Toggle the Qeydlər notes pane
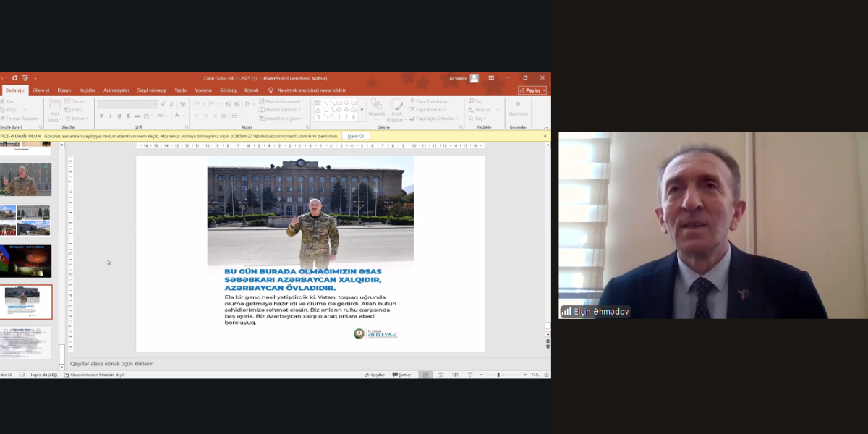Image resolution: width=868 pixels, height=434 pixels. click(374, 375)
